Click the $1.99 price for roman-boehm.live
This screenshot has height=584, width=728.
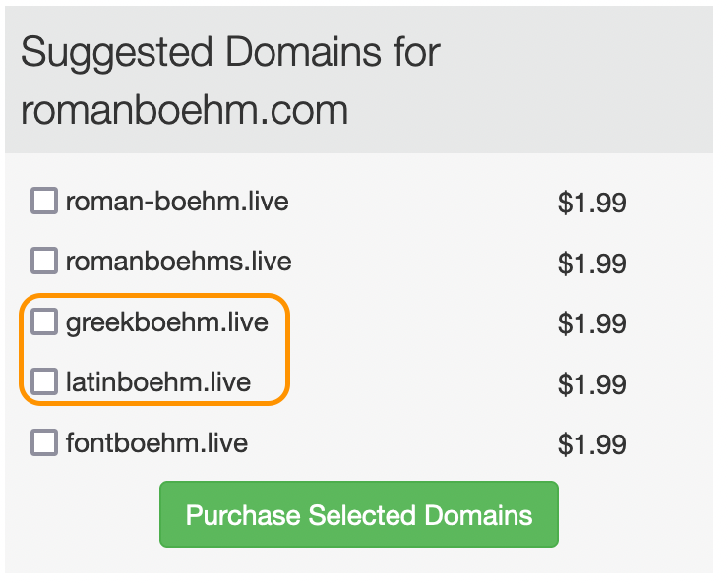click(591, 204)
